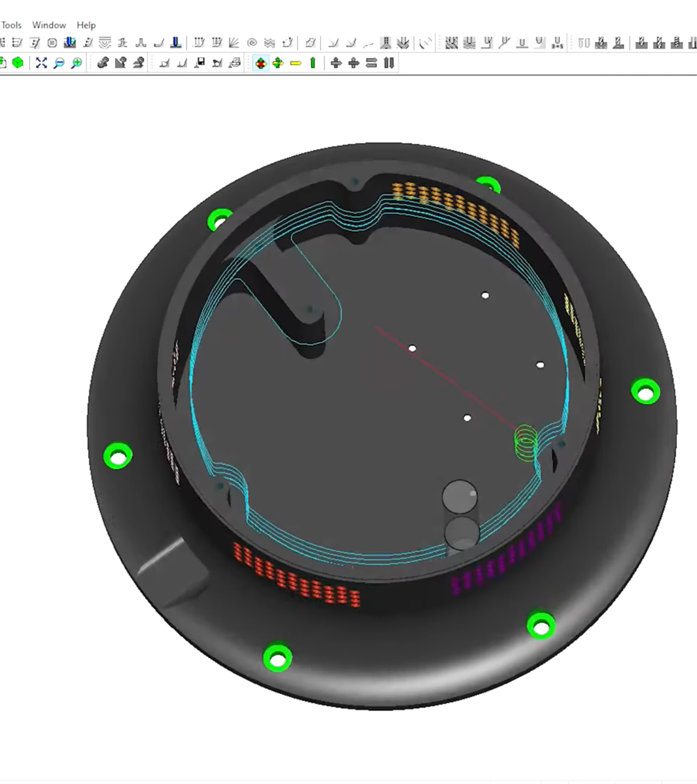Select the rounded-pocket square icon

[52, 42]
